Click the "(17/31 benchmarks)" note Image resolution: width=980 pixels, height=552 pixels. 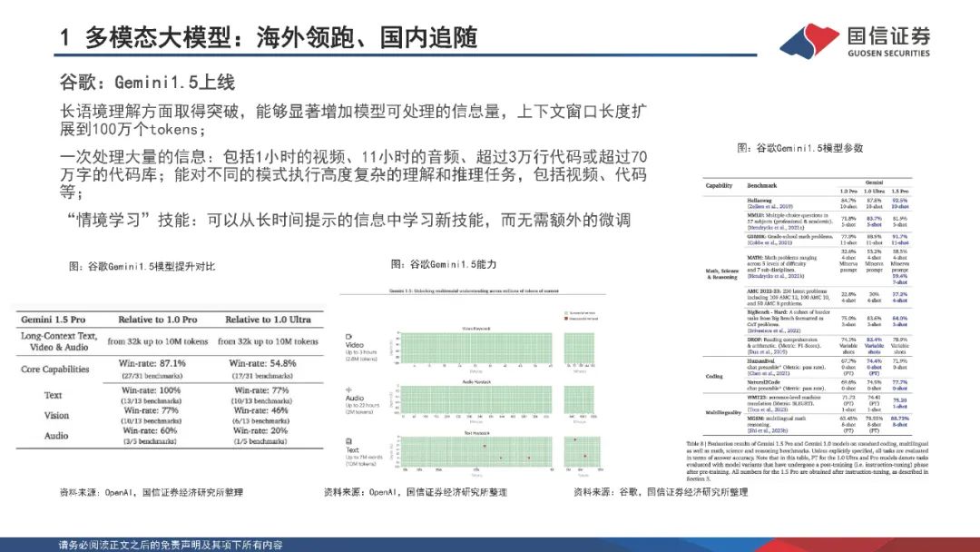click(262, 376)
